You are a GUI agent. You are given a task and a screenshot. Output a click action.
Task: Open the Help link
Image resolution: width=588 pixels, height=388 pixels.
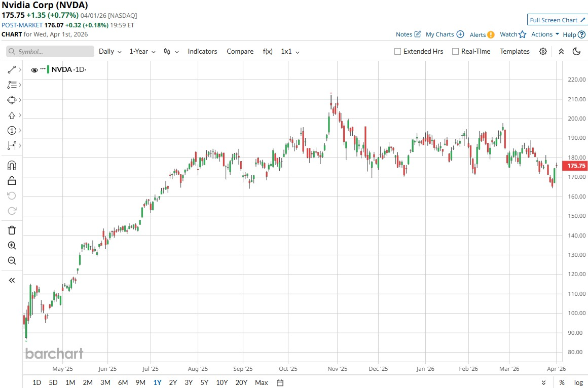(x=574, y=34)
